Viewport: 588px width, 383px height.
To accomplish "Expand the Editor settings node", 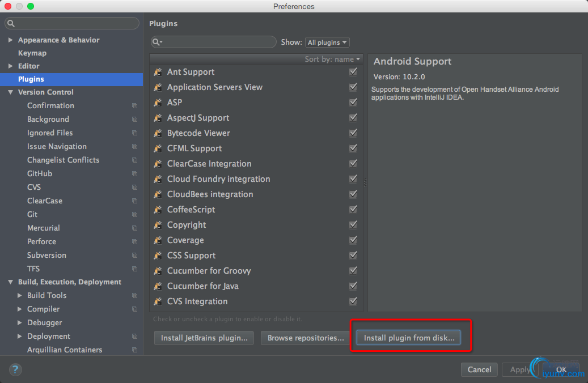I will click(x=11, y=66).
